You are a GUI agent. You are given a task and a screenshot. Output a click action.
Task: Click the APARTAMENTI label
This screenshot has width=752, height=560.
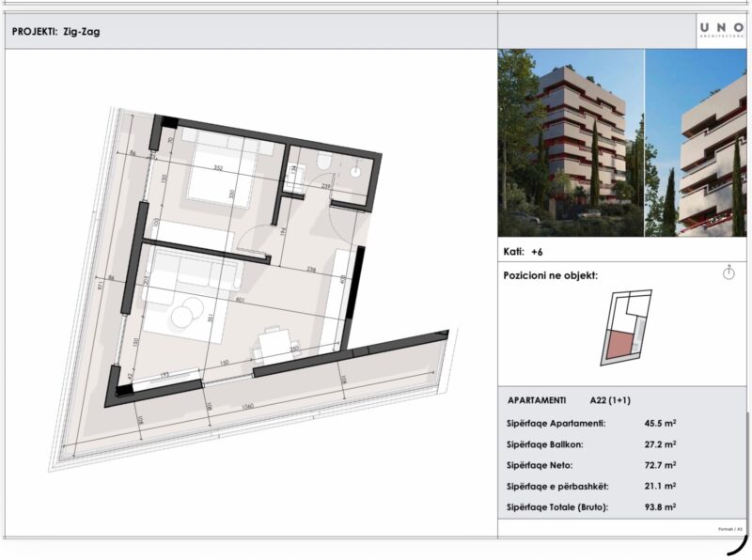click(x=537, y=400)
